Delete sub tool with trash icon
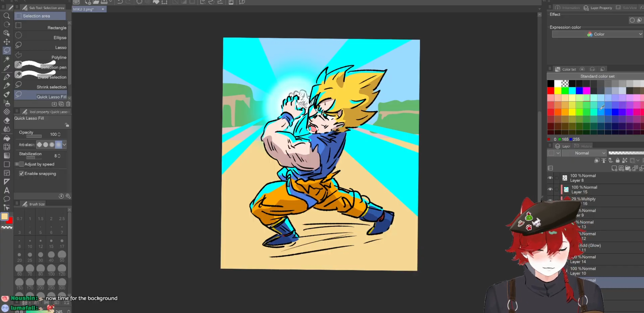The height and width of the screenshot is (313, 644). (68, 104)
